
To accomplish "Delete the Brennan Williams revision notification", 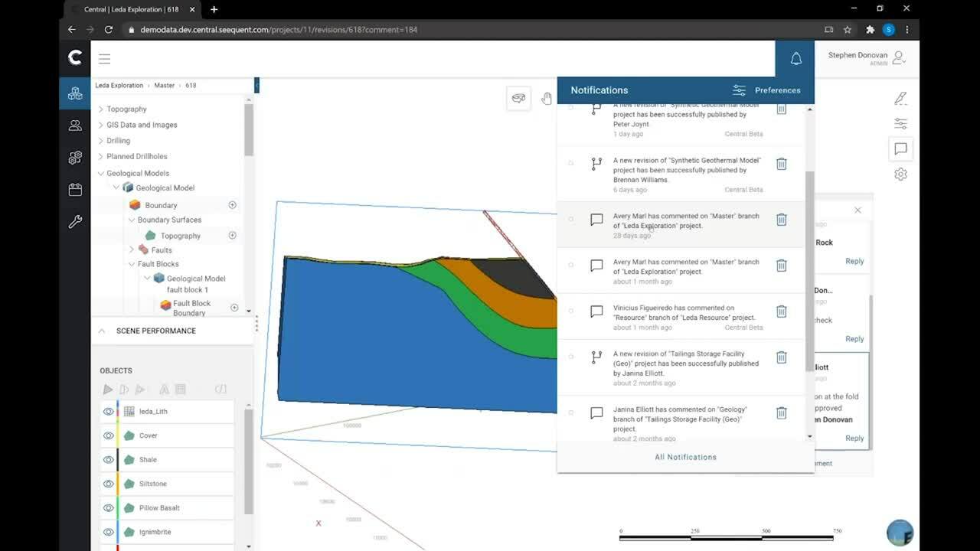I will (x=782, y=164).
